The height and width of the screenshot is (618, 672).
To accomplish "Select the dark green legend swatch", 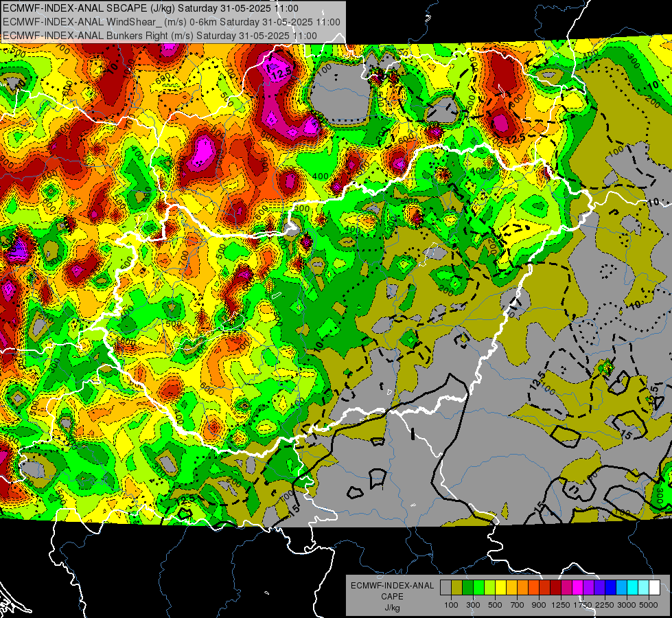I will (467, 588).
